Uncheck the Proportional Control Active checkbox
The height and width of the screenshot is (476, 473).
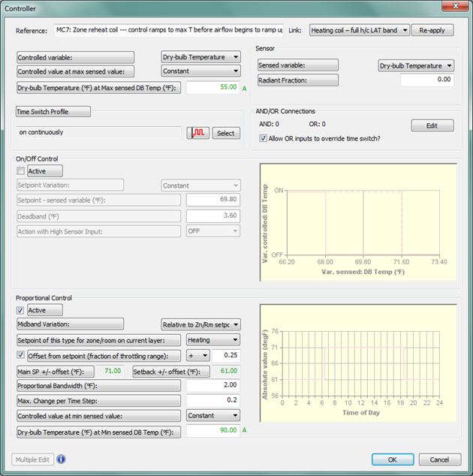point(21,310)
